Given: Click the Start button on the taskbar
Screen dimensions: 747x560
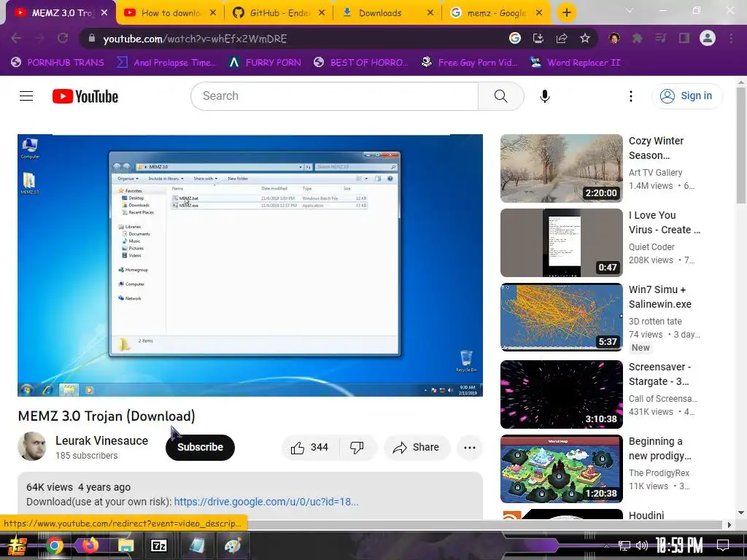Looking at the screenshot, I should [x=18, y=545].
